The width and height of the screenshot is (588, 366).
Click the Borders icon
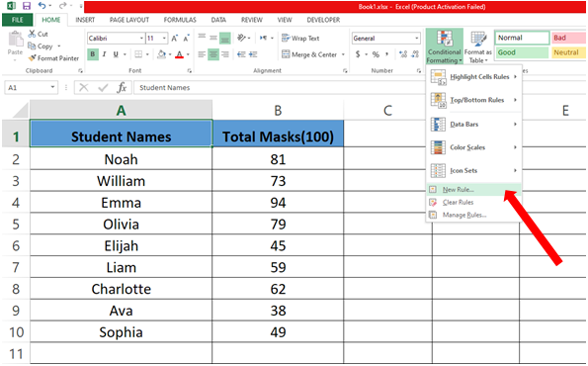click(x=138, y=54)
